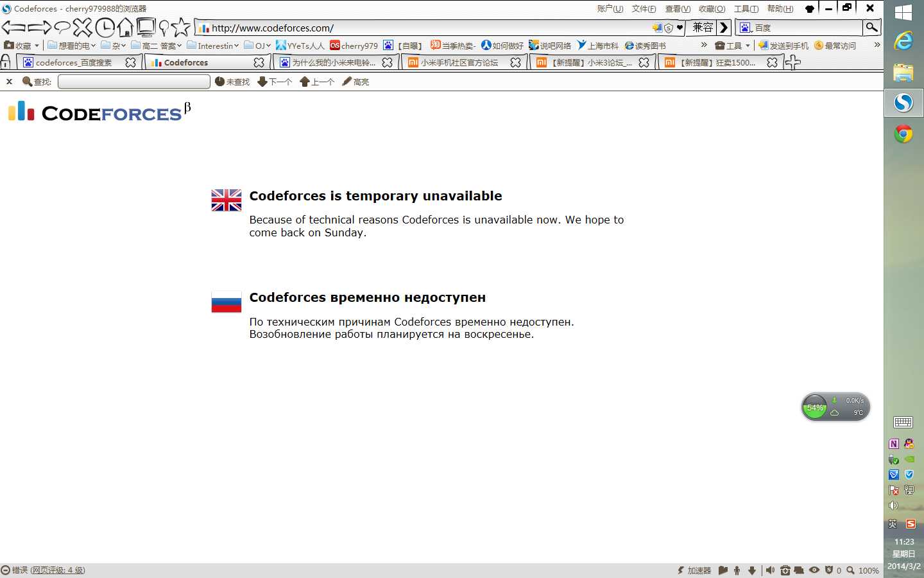
Task: Open the 工具 toolbox dropdown on bookmarks bar
Action: click(732, 46)
